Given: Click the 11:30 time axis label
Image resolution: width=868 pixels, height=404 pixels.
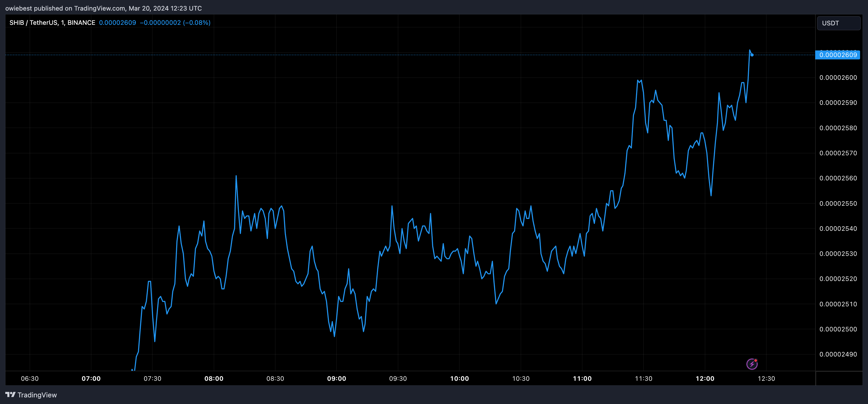Looking at the screenshot, I should pyautogui.click(x=643, y=378).
